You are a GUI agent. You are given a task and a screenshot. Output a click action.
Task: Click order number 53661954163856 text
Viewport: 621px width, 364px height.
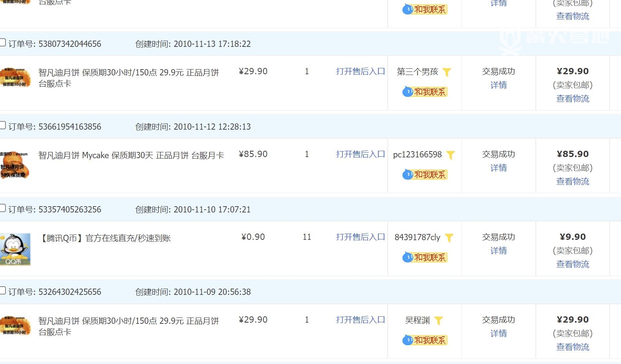click(x=70, y=127)
